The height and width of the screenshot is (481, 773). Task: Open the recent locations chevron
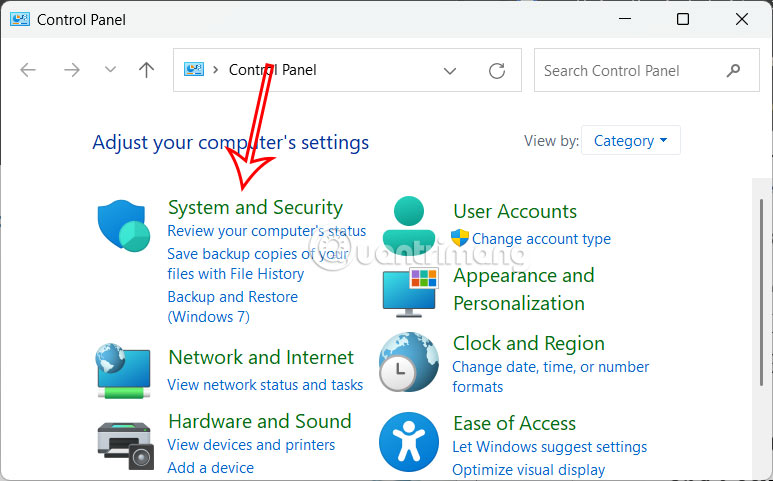110,70
